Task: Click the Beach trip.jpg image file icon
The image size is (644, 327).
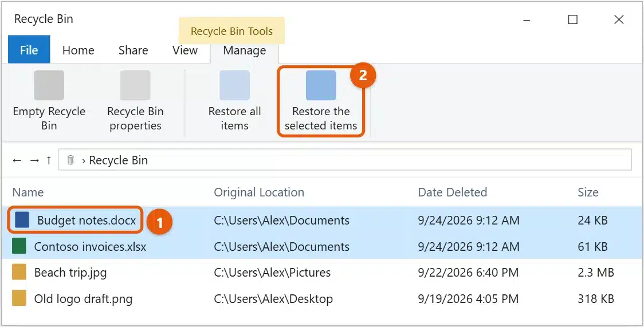Action: point(19,272)
